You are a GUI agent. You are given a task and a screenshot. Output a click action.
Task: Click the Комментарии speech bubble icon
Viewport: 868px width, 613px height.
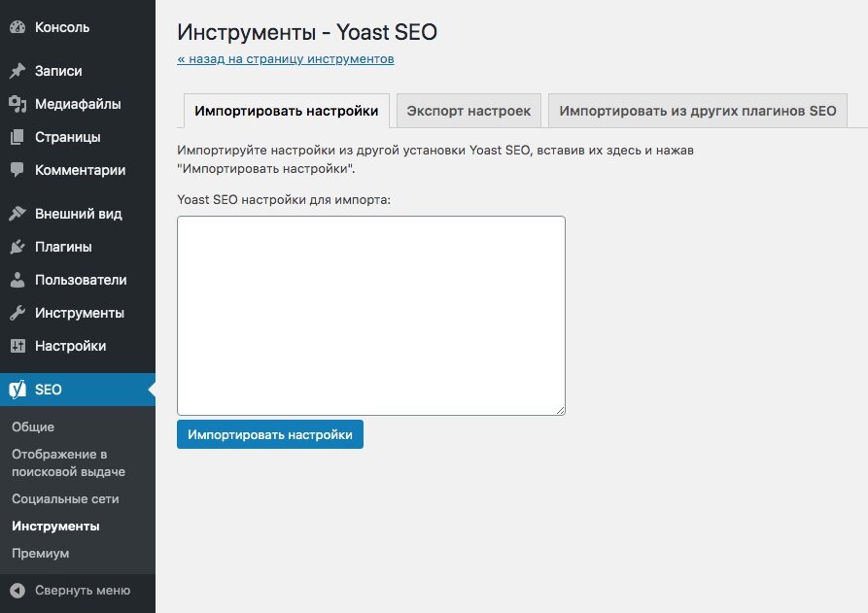tap(17, 170)
